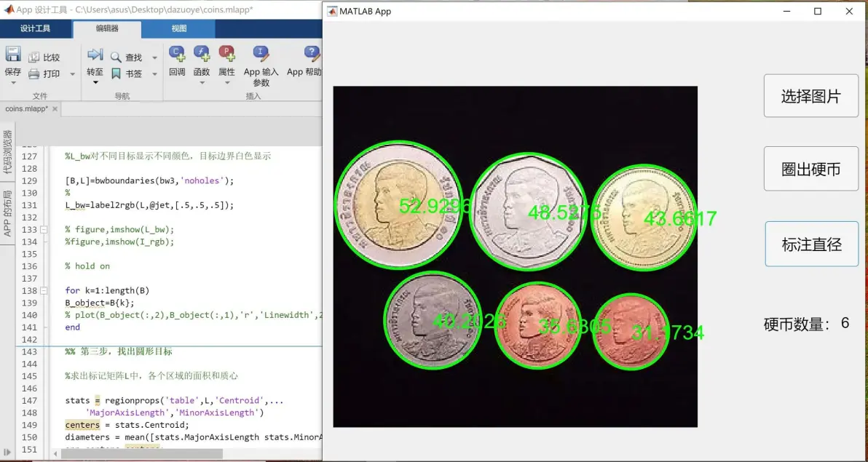
Task: Switch to the 视图 tab
Action: click(x=179, y=29)
